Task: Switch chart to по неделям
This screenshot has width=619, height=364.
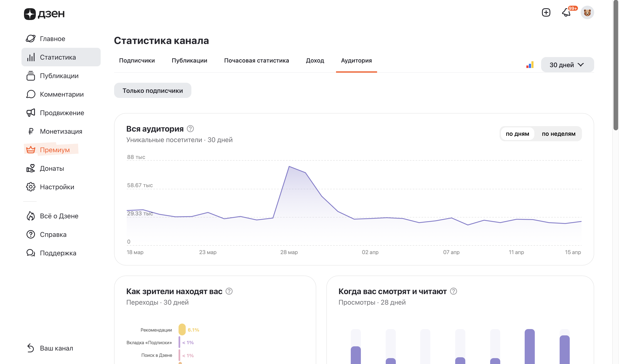Action: tap(558, 134)
